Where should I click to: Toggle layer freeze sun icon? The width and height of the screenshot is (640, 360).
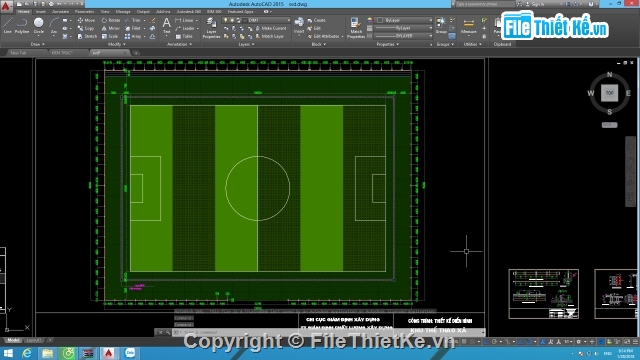[232, 20]
